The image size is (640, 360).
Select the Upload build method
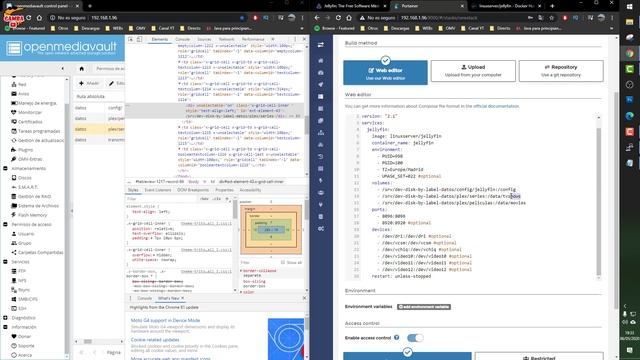pos(473,71)
